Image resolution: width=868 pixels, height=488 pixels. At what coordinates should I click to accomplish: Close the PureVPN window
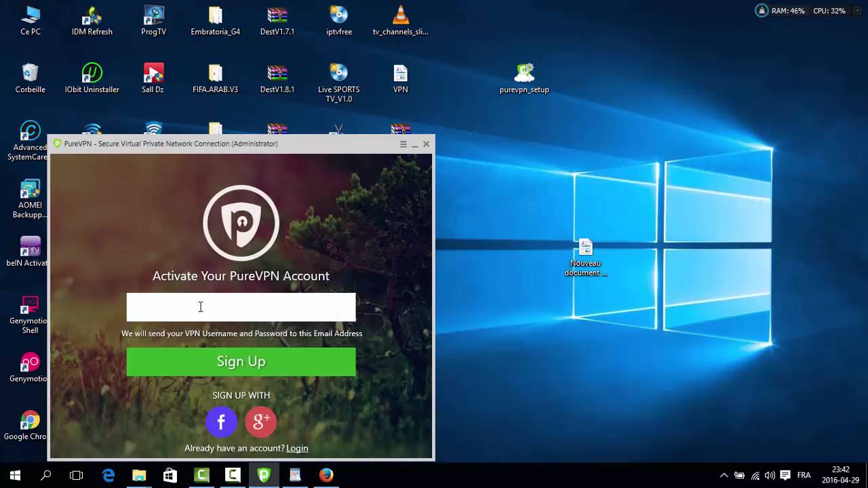coord(426,144)
